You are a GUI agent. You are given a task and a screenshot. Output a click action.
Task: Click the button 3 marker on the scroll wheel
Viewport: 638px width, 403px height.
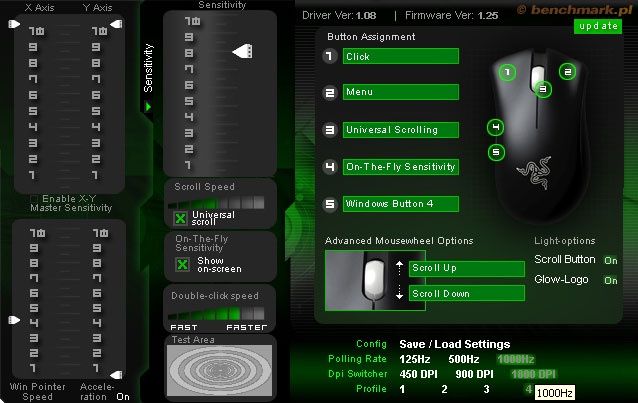coord(543,89)
